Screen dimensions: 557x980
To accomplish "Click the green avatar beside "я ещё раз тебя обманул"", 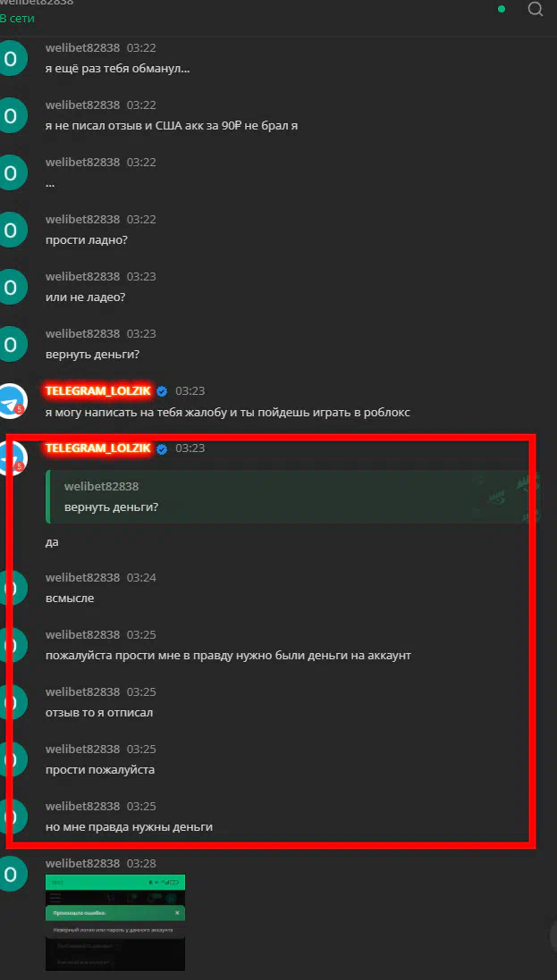I will pyautogui.click(x=12, y=58).
